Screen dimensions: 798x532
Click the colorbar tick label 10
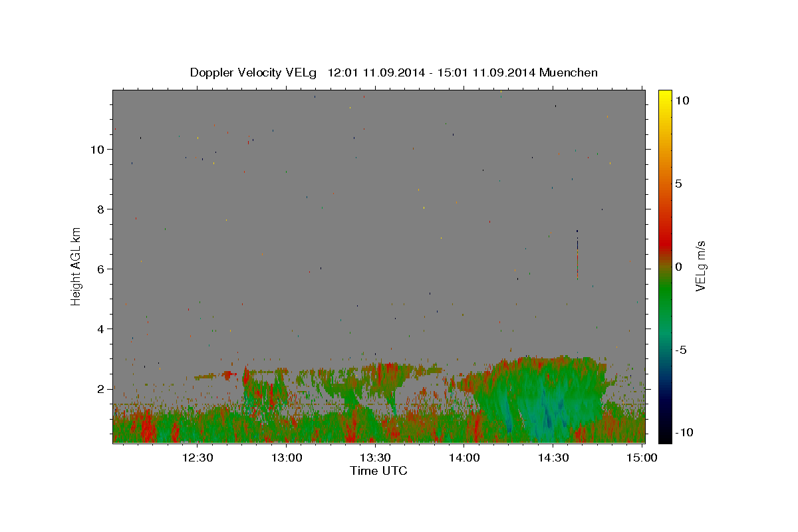pyautogui.click(x=682, y=100)
